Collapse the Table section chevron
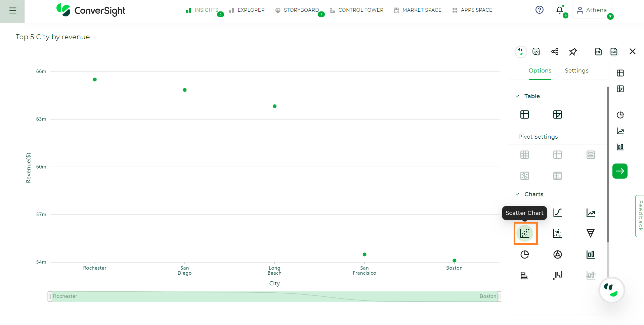The width and height of the screenshot is (644, 325). pyautogui.click(x=517, y=96)
